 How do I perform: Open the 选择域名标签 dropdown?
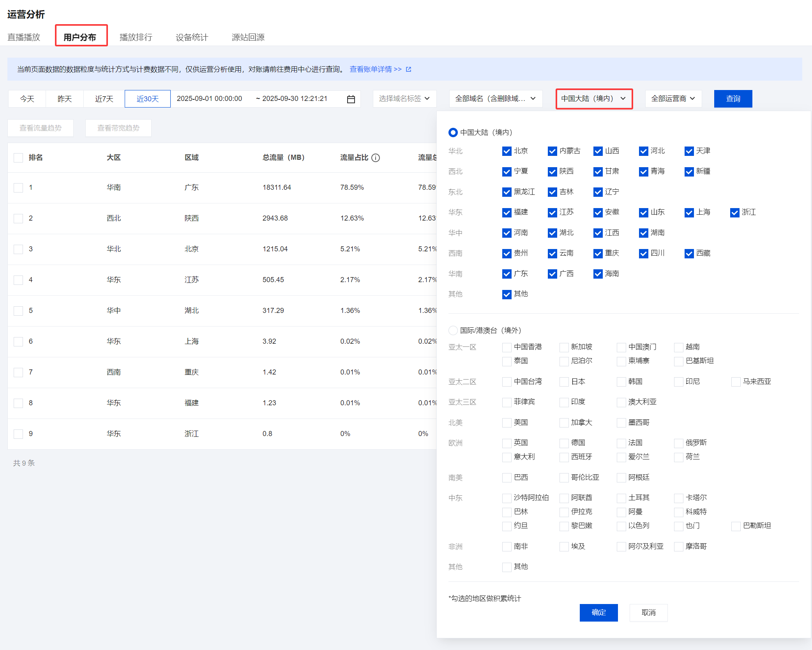pyautogui.click(x=404, y=99)
